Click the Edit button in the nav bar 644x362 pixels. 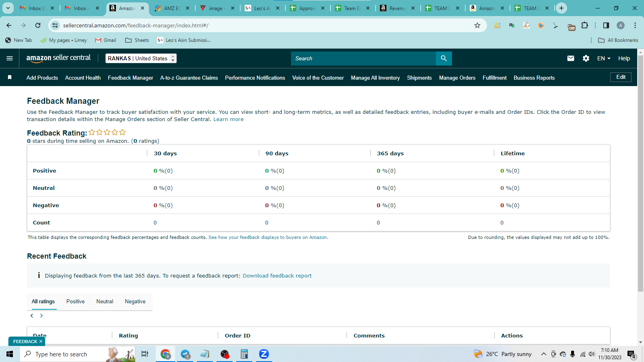click(x=621, y=77)
